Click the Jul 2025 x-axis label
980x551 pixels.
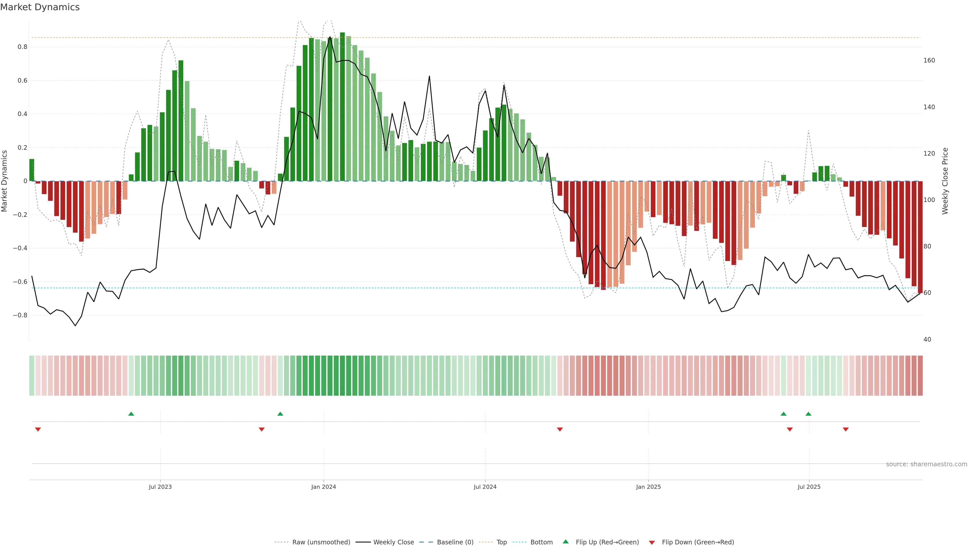809,487
